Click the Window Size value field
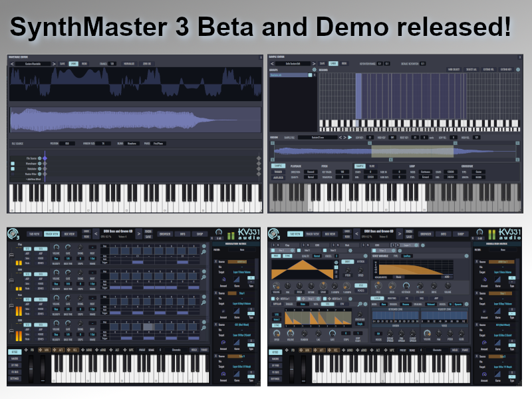The image size is (532, 399). [x=104, y=144]
